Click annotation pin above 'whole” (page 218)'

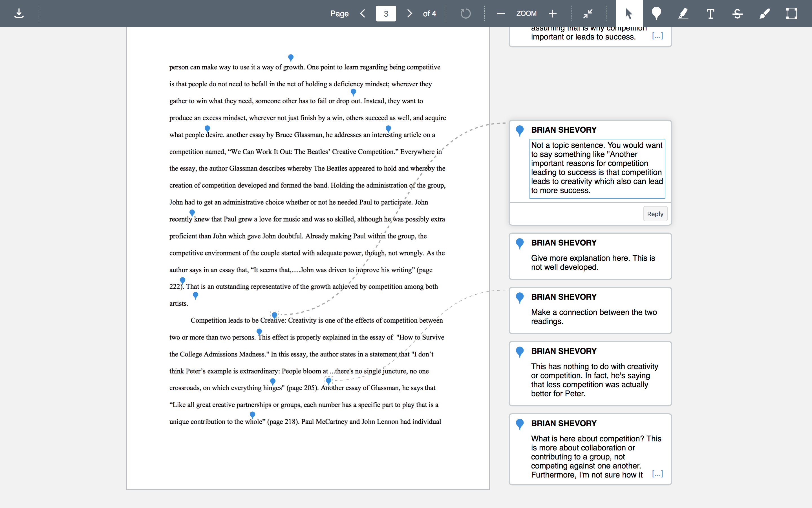252,415
